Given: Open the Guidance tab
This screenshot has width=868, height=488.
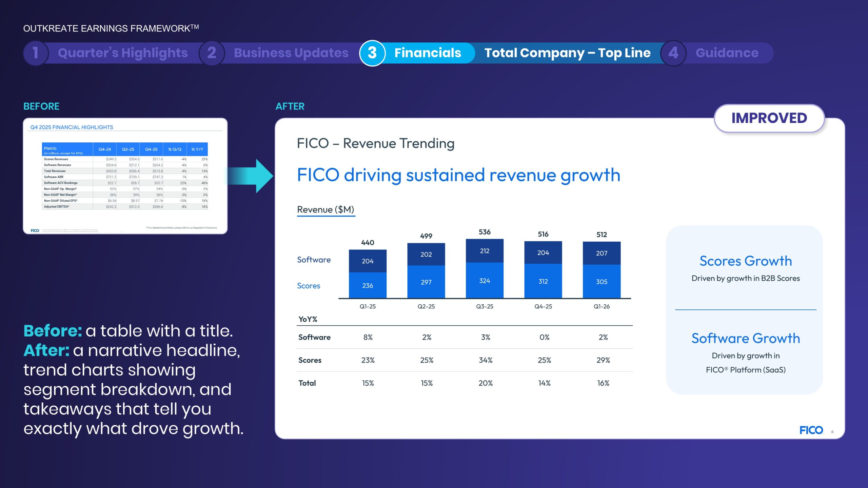Looking at the screenshot, I should click(x=727, y=53).
